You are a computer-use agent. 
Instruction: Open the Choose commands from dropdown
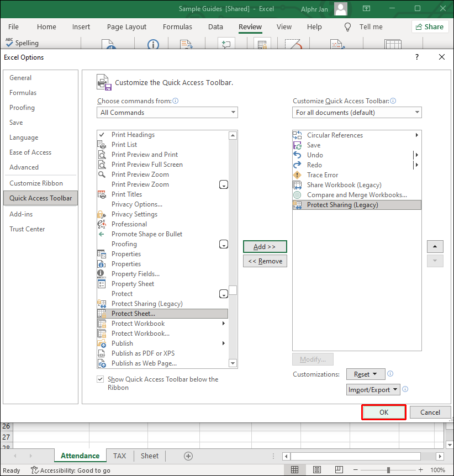tap(167, 112)
